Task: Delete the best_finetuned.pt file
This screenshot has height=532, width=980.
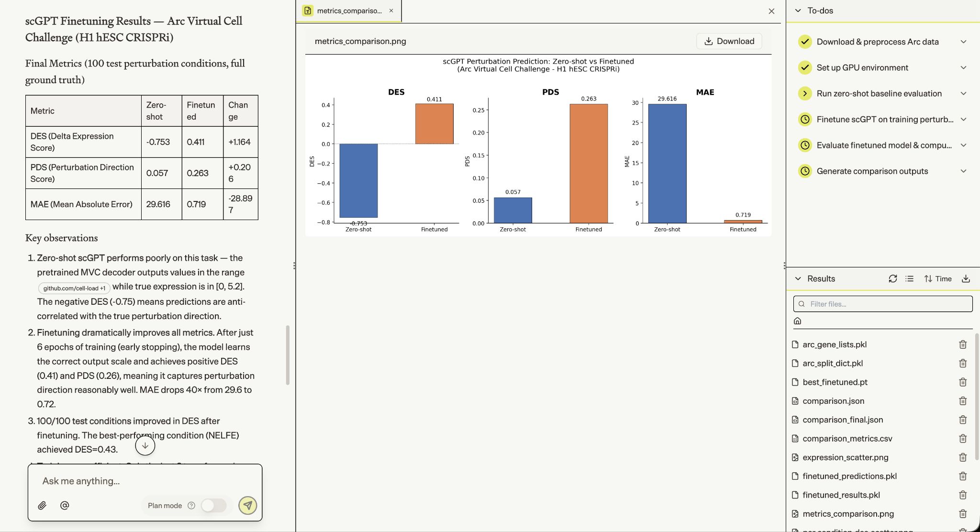Action: click(963, 382)
